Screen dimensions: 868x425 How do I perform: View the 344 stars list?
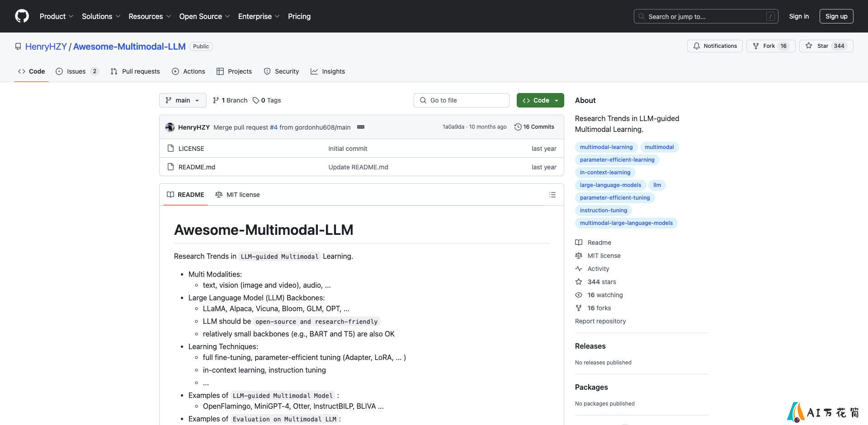pos(595,282)
